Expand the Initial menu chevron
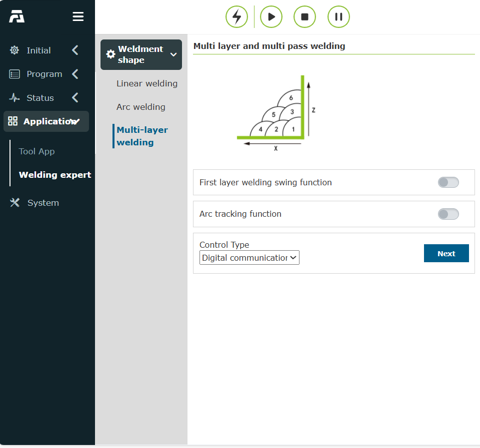 click(x=75, y=50)
